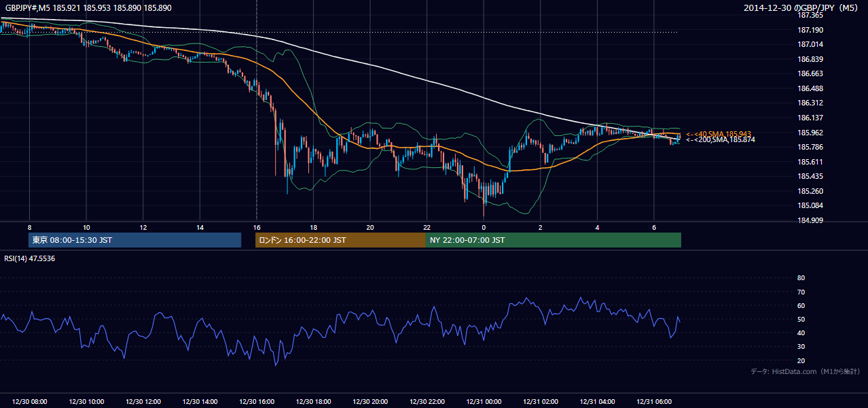The width and height of the screenshot is (868, 408).
Task: Click the RSI(14) 47.5536 indicator label
Action: (30, 258)
